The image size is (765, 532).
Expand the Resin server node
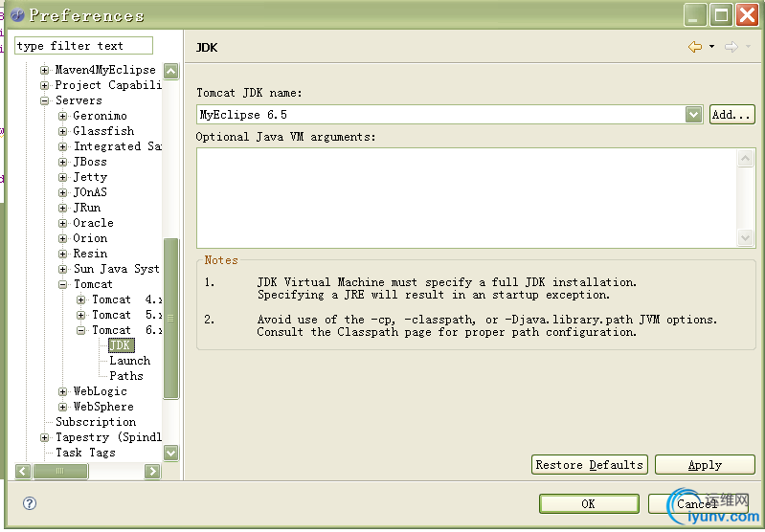(62, 255)
